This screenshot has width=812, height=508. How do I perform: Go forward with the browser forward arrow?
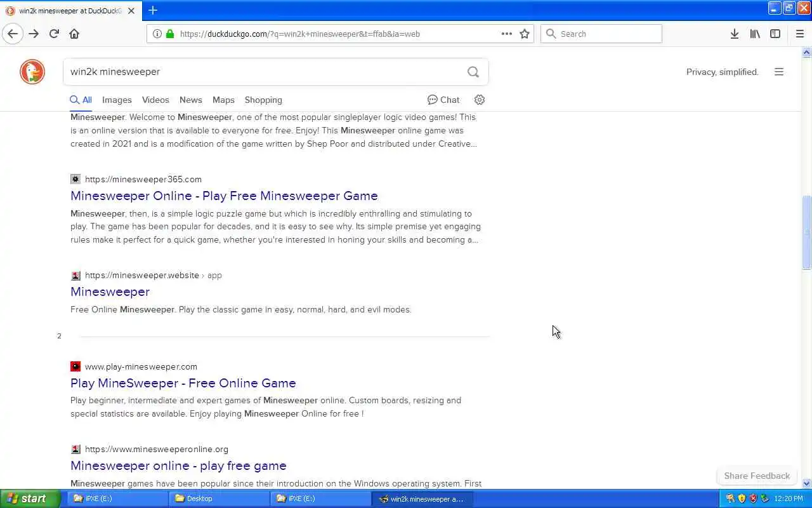(x=34, y=34)
